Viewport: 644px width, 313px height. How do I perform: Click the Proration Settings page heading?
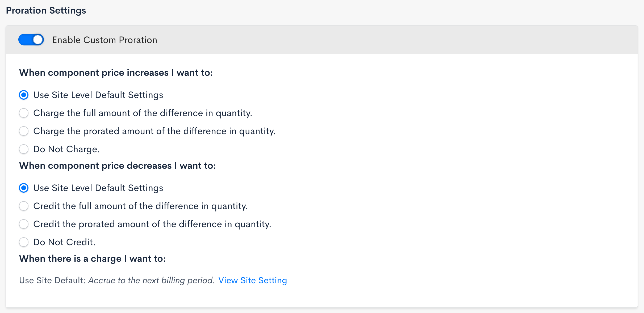46,10
